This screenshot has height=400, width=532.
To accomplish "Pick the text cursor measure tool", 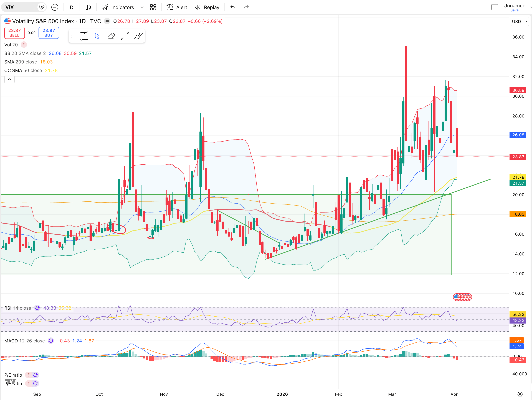I will coord(84,36).
